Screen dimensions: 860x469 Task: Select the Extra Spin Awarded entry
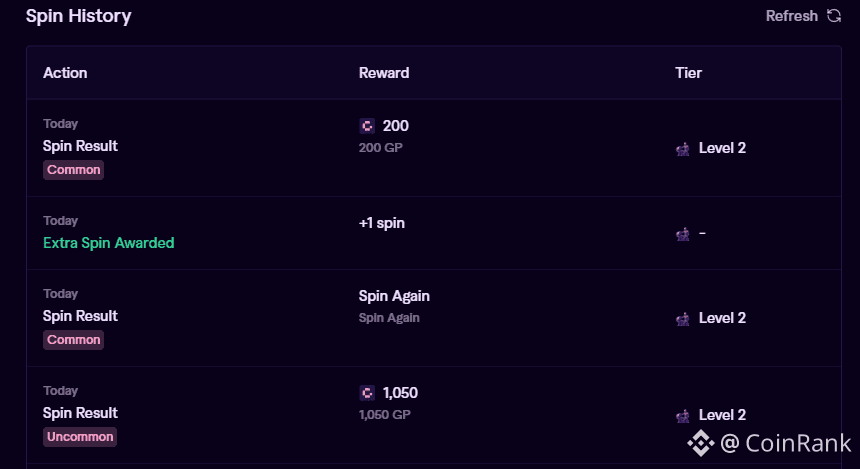pos(108,243)
